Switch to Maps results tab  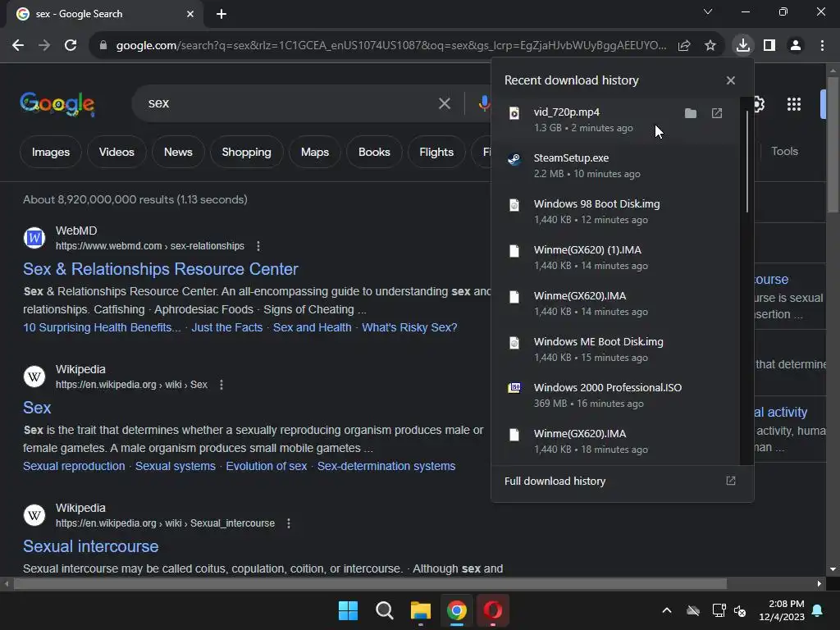[315, 152]
